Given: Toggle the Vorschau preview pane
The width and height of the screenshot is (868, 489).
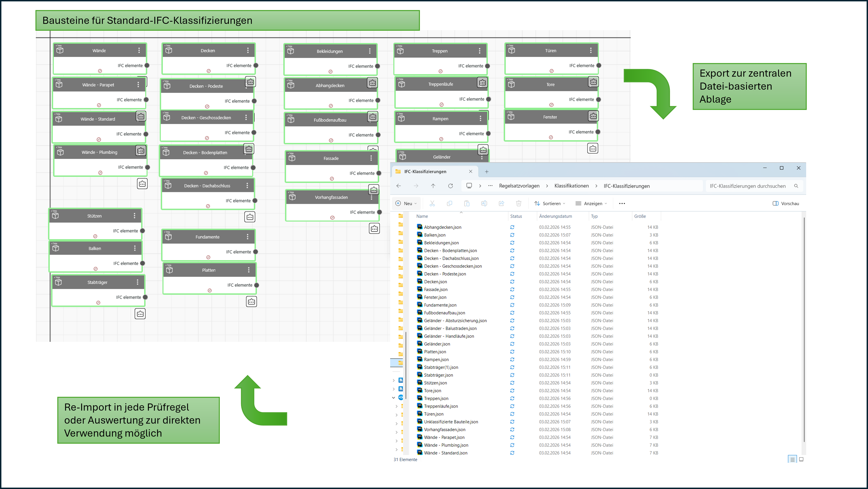Looking at the screenshot, I should tap(785, 203).
